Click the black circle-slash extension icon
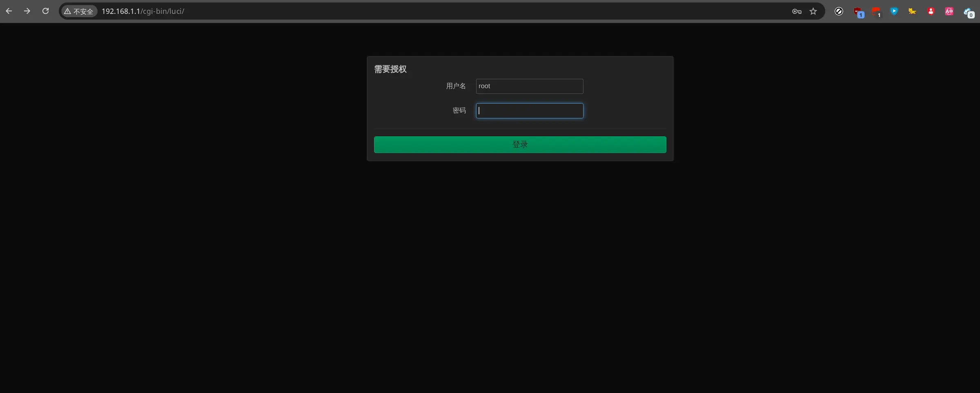The image size is (980, 393). point(839,11)
